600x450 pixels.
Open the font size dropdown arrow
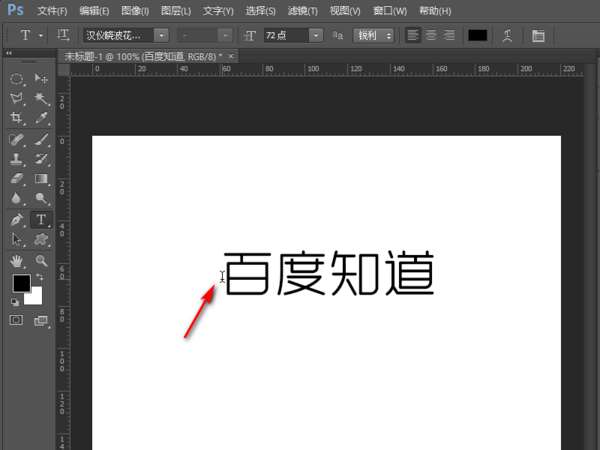pyautogui.click(x=316, y=36)
